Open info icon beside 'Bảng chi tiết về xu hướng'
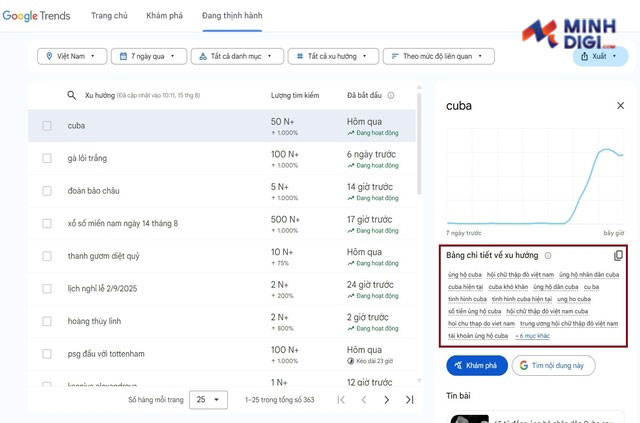This screenshot has width=640, height=423. pyautogui.click(x=548, y=256)
